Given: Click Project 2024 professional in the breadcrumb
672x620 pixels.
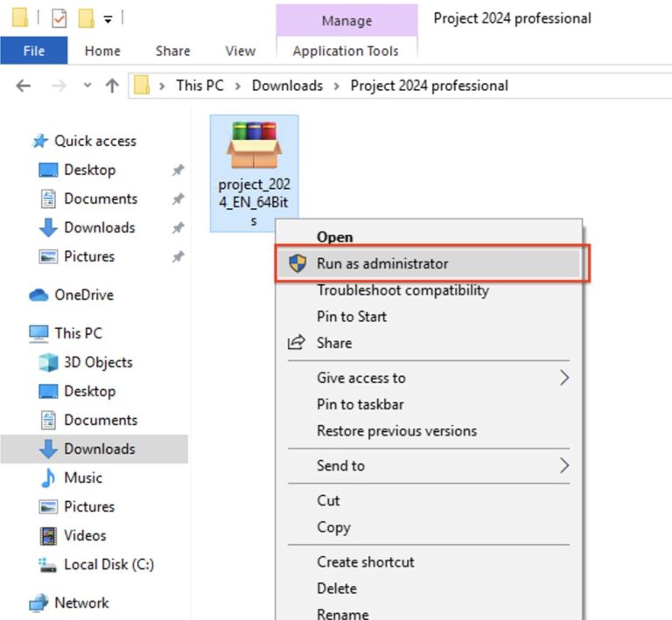Looking at the screenshot, I should [430, 86].
